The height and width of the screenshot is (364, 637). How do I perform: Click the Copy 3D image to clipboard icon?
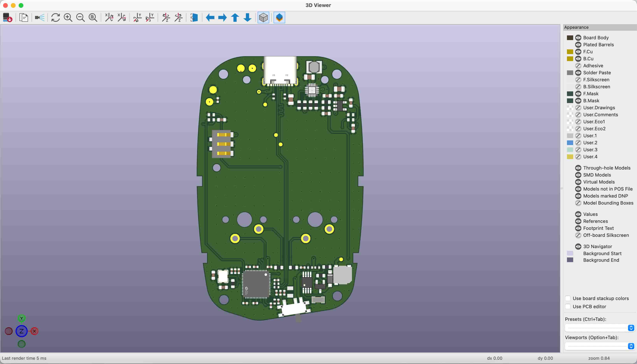[x=24, y=17]
